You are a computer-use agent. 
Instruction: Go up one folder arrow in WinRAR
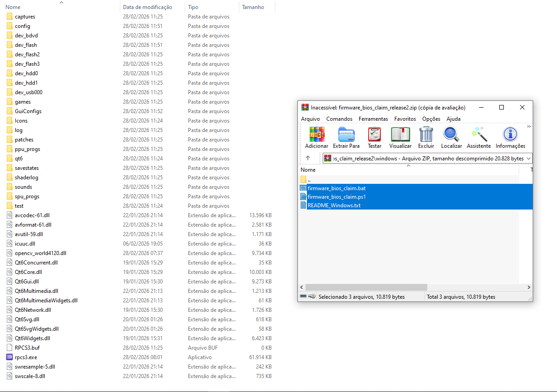pos(308,158)
